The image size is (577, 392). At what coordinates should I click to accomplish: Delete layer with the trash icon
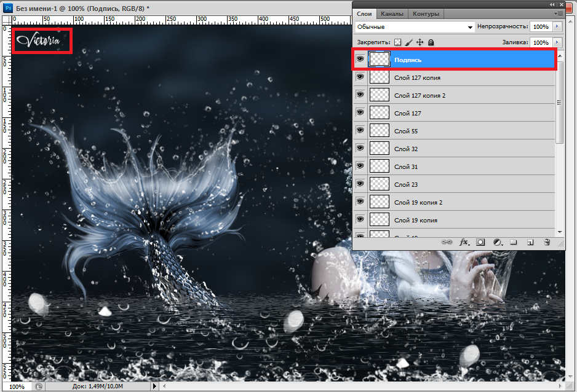tap(547, 242)
